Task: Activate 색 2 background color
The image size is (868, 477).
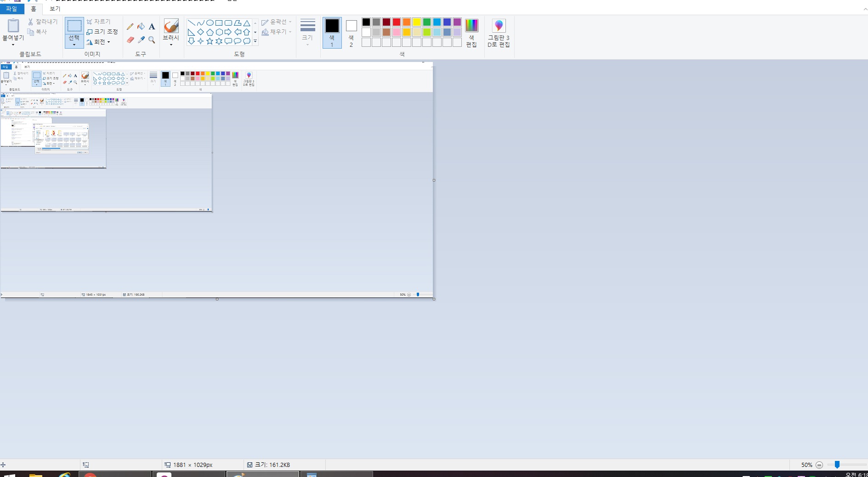Action: 351,33
